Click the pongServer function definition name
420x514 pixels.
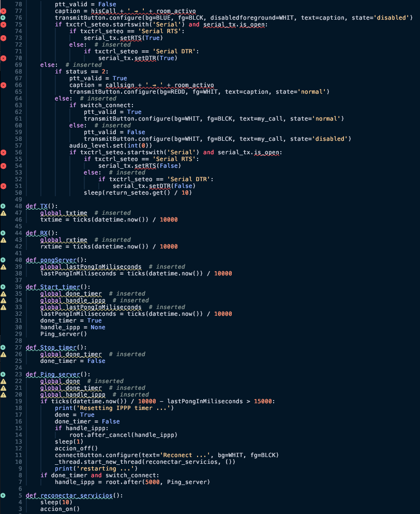pos(58,260)
